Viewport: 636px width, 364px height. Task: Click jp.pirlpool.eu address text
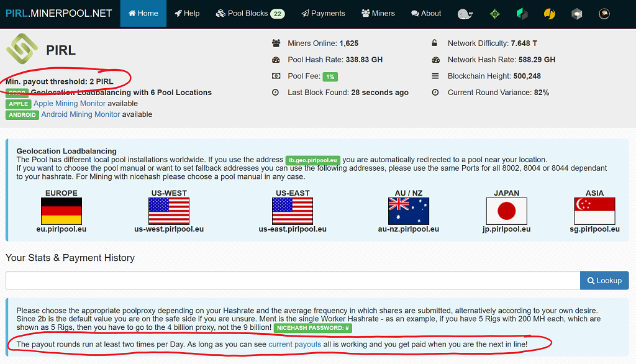coord(507,229)
